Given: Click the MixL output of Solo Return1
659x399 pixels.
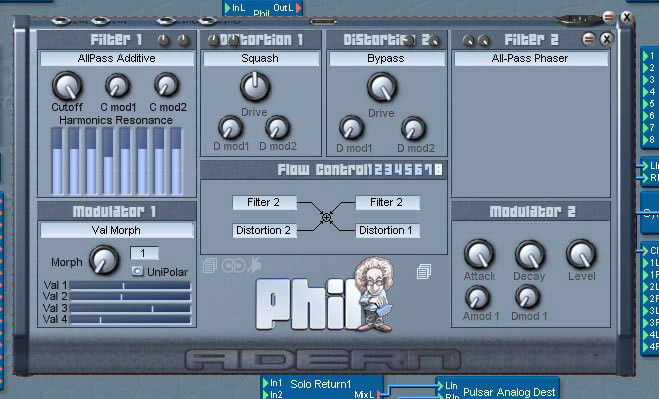Looking at the screenshot, I should [x=379, y=394].
